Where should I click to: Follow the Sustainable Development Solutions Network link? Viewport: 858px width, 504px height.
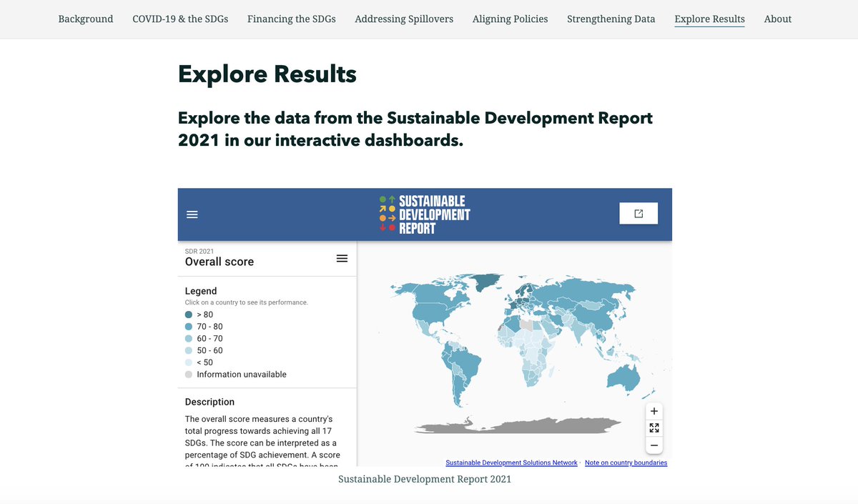511,463
